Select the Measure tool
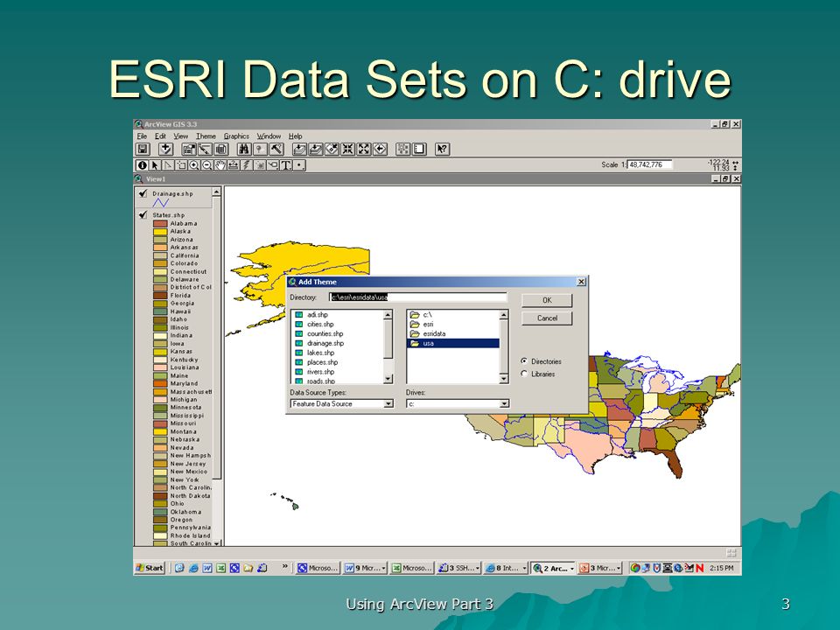This screenshot has width=840, height=630. coord(233,165)
